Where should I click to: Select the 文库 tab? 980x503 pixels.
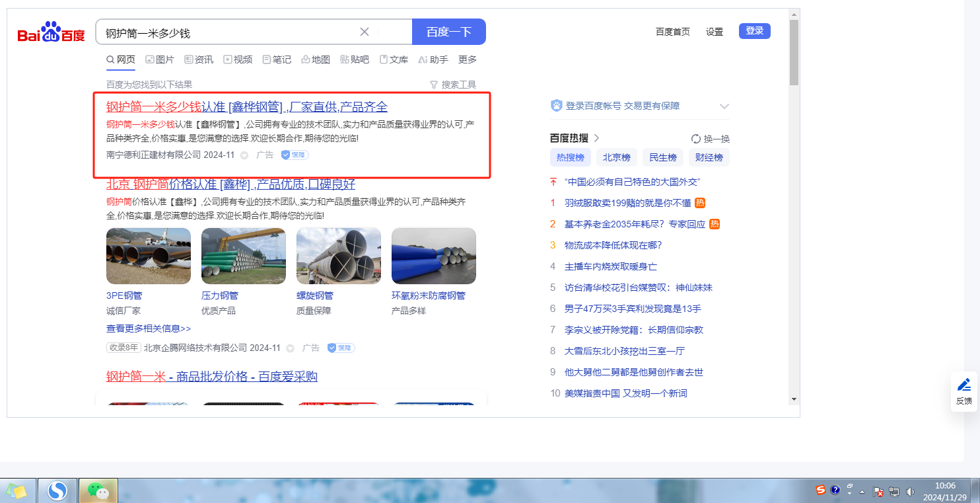(394, 59)
